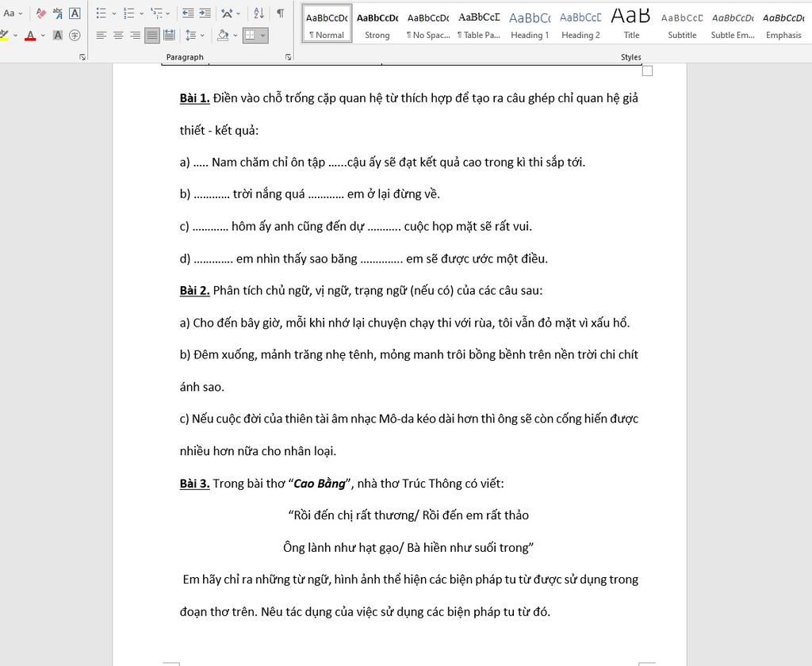The height and width of the screenshot is (666, 812).
Task: Open the Borders dropdown arrow
Action: pyautogui.click(x=263, y=36)
